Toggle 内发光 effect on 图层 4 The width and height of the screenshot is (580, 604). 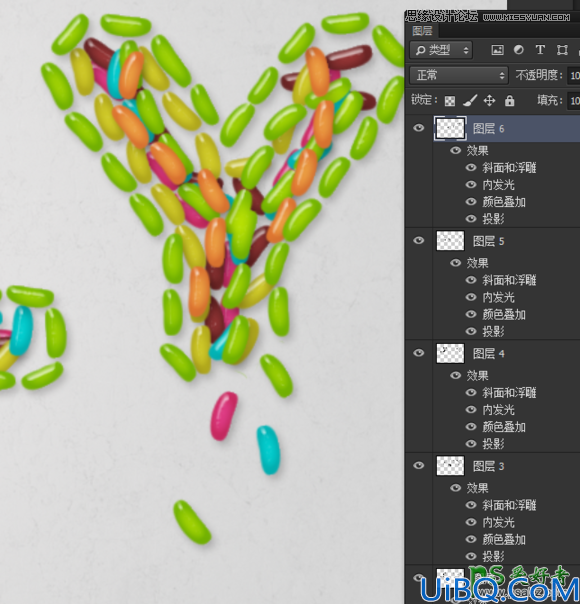pos(471,409)
